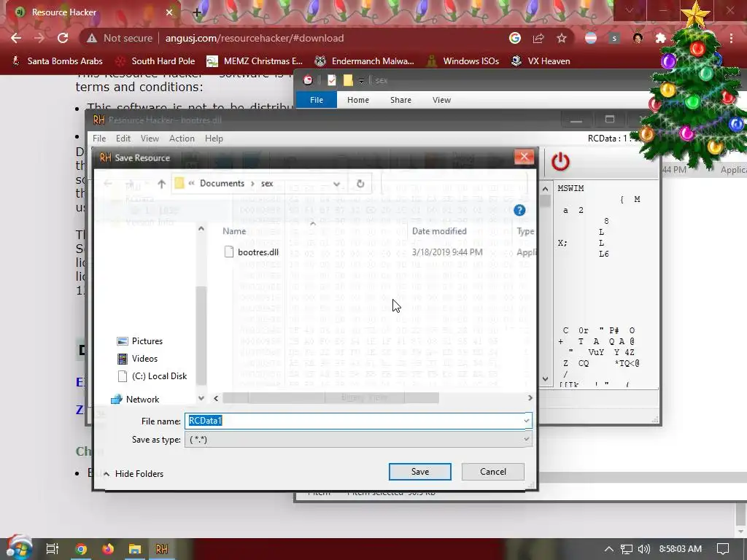Open Endermanch Malware bookmark
This screenshot has height=560, width=747.
[365, 61]
